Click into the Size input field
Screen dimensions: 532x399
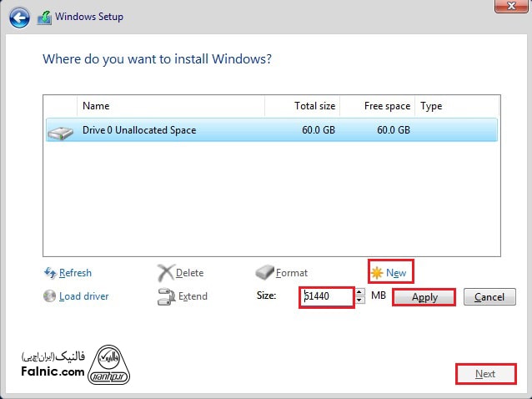[327, 296]
